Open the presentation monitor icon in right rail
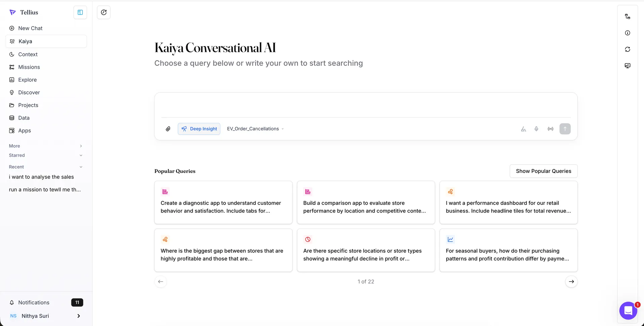Image resolution: width=644 pixels, height=326 pixels. [628, 66]
